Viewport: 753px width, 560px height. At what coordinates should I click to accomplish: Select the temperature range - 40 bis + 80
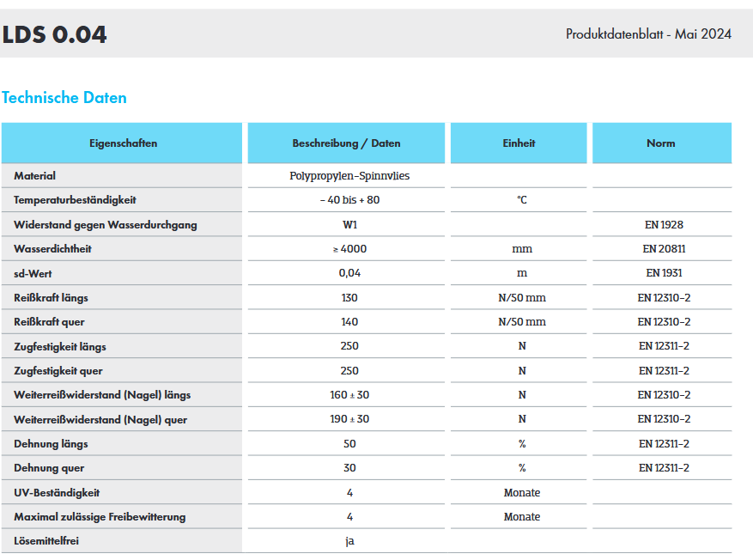click(x=349, y=200)
